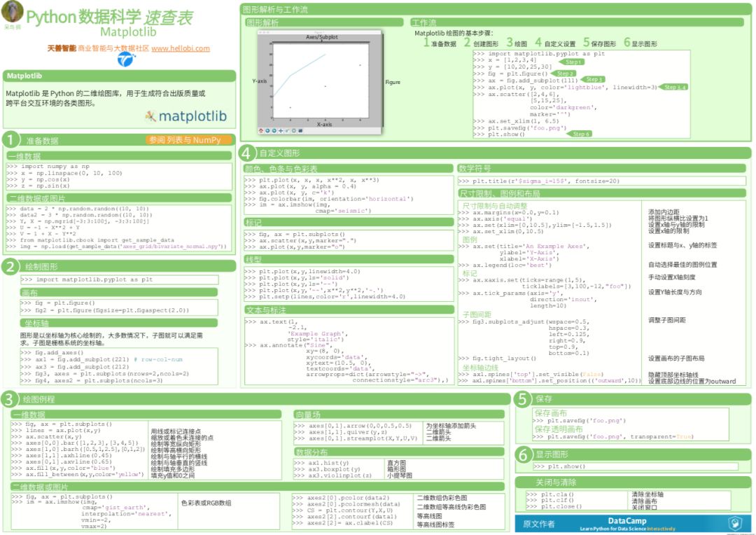Click the Step 3 label beside add_subplot
756x535 pixels.
pos(593,79)
